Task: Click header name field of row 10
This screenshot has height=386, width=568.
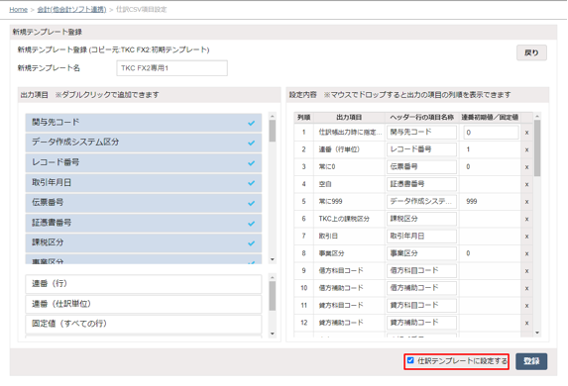Action: [422, 288]
